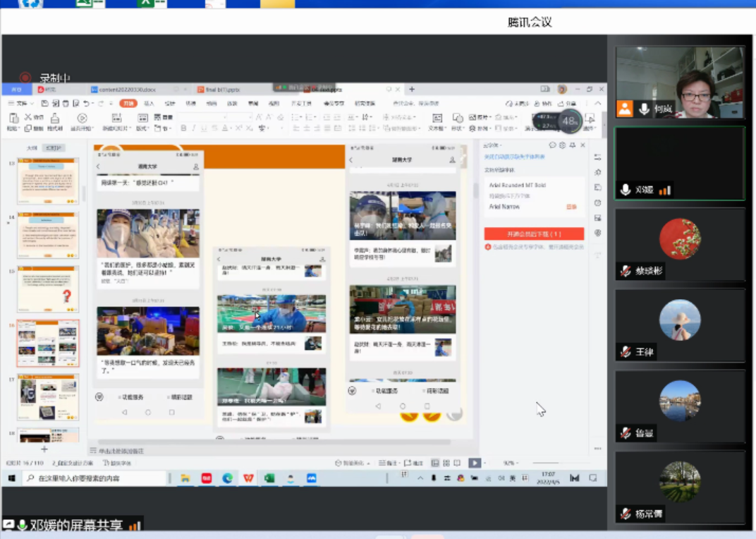Viewport: 756px width, 539px height.
Task: Open the 文件 menu dropdown
Action: (x=21, y=104)
